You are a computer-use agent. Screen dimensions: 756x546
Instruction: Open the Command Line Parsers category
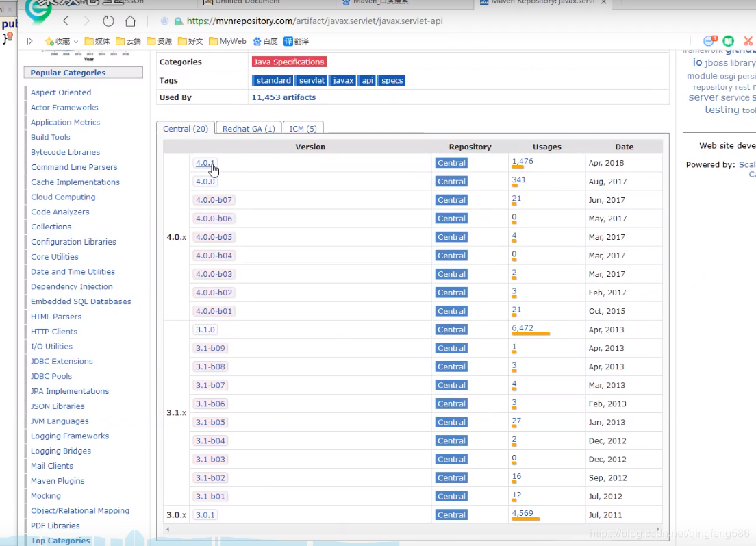point(74,167)
